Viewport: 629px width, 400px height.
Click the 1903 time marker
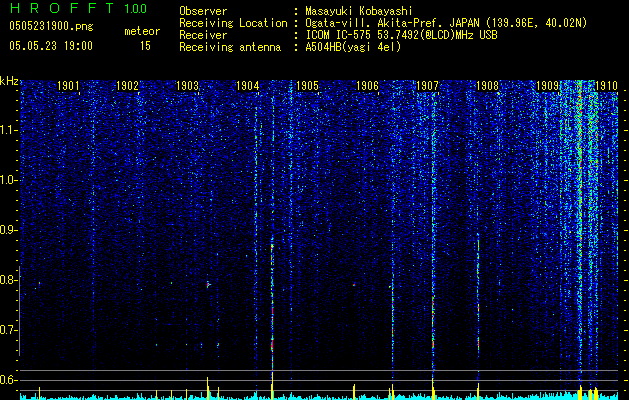click(187, 85)
